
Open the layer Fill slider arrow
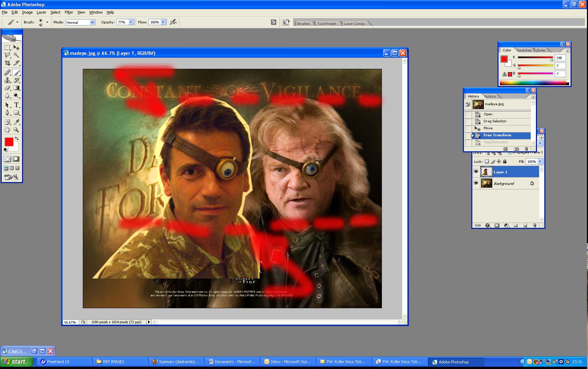(x=540, y=161)
